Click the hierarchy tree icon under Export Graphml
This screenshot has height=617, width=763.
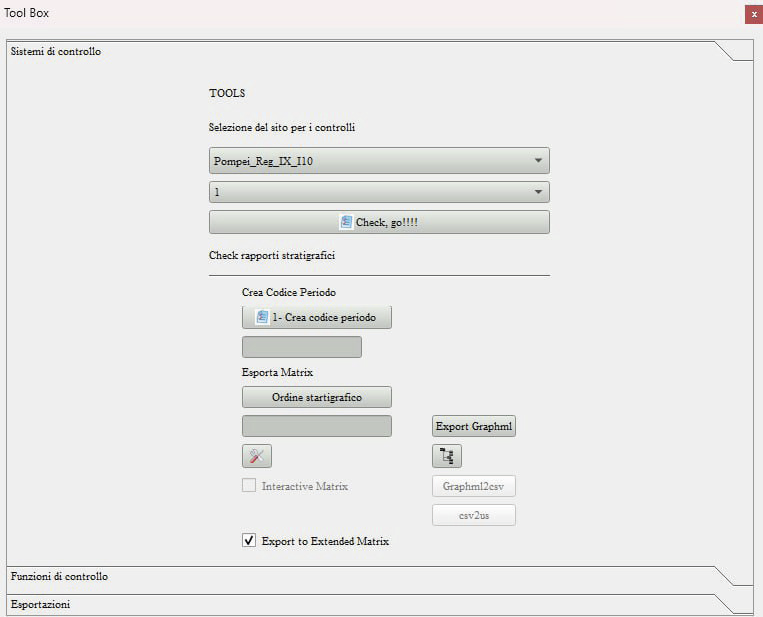447,456
